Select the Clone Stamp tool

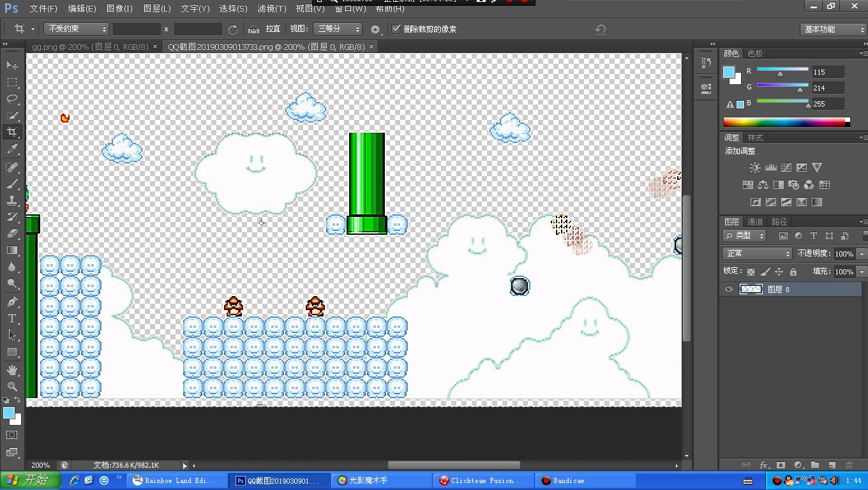coord(12,200)
